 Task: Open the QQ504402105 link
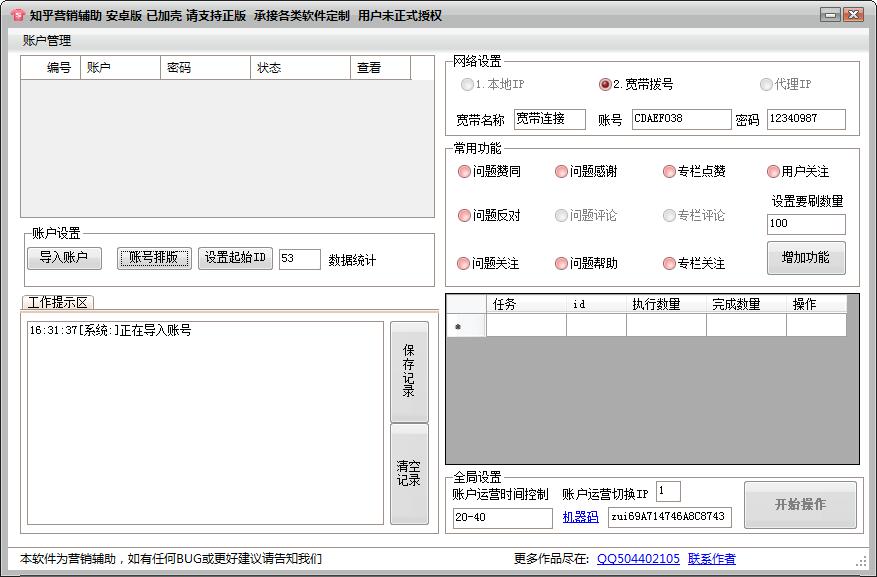click(x=638, y=559)
